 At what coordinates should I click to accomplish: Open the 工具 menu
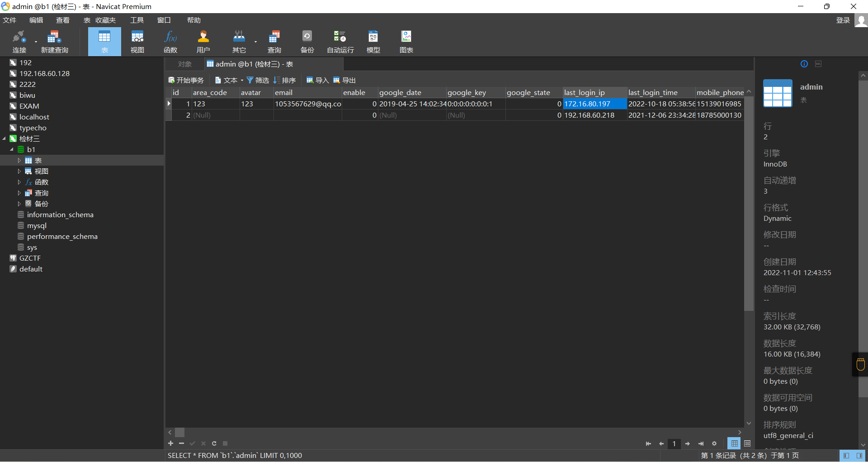(137, 20)
